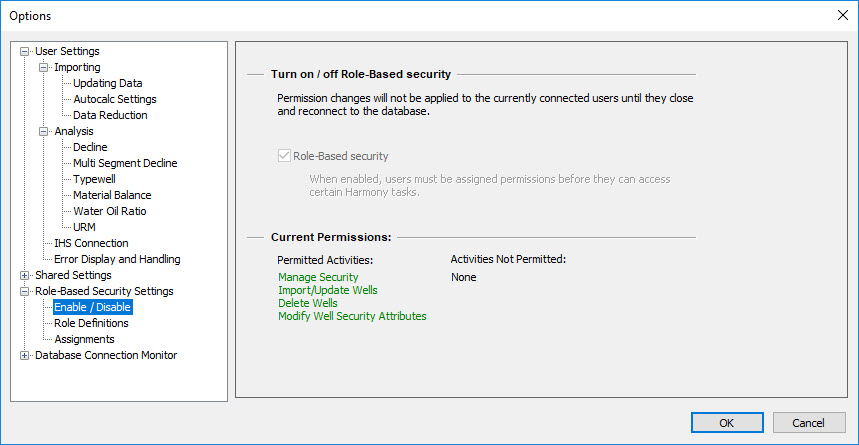Open Autocalc Settings page
The image size is (859, 445).
coord(114,99)
